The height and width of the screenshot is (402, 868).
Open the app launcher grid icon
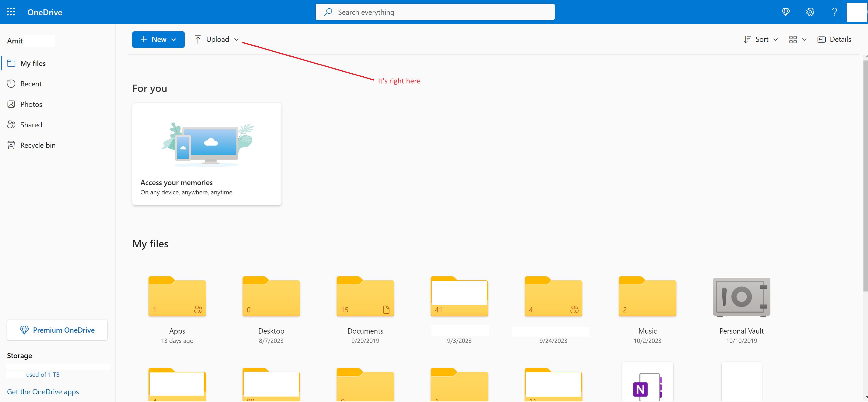(11, 12)
